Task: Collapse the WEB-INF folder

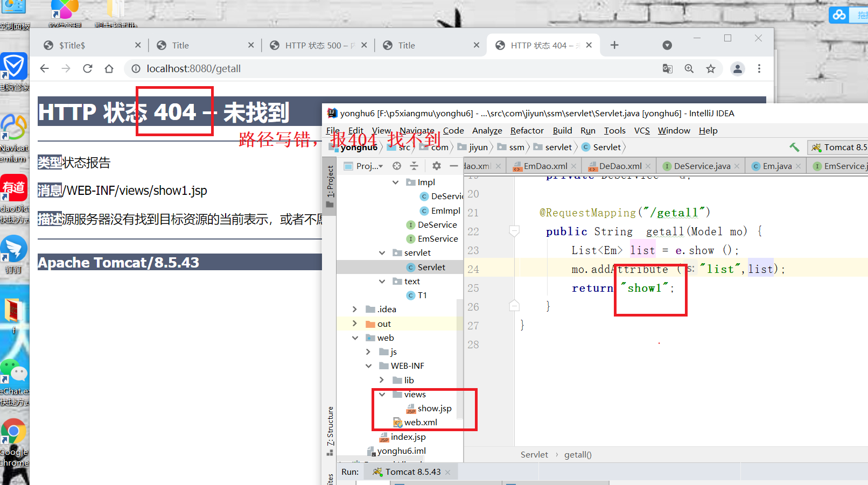Action: pos(368,365)
